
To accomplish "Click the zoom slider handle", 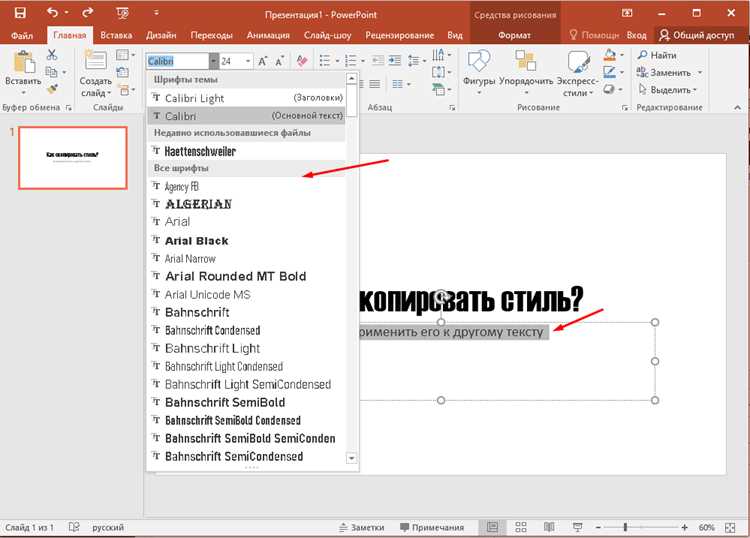I will pyautogui.click(x=625, y=527).
